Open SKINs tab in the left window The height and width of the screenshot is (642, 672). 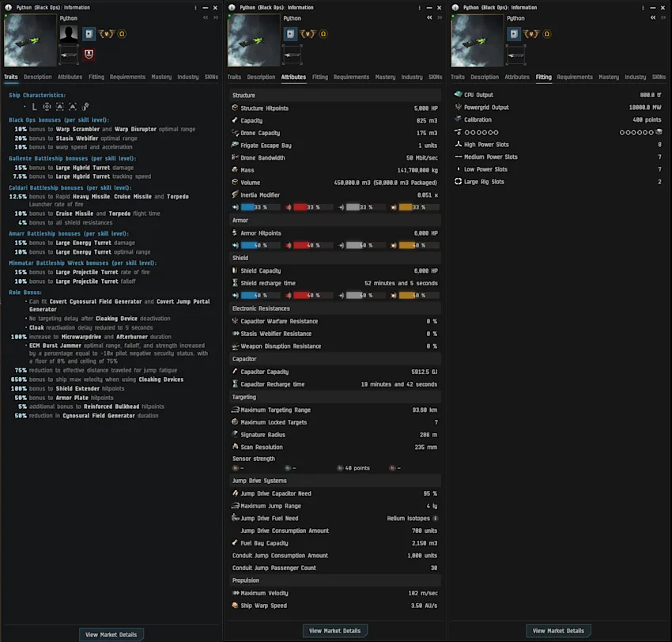[x=211, y=77]
